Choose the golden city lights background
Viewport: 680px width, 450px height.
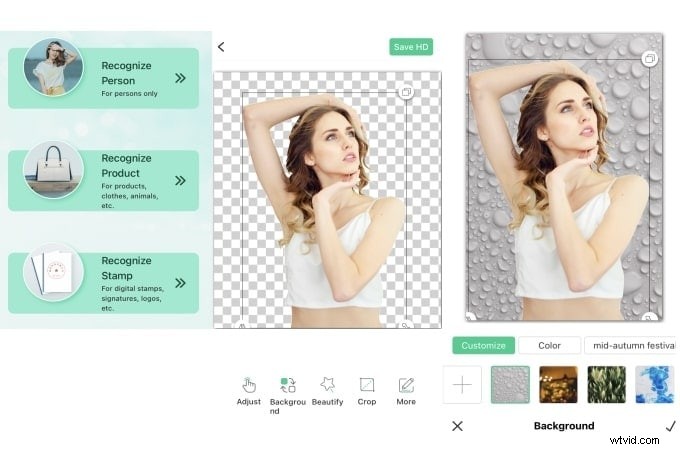558,384
